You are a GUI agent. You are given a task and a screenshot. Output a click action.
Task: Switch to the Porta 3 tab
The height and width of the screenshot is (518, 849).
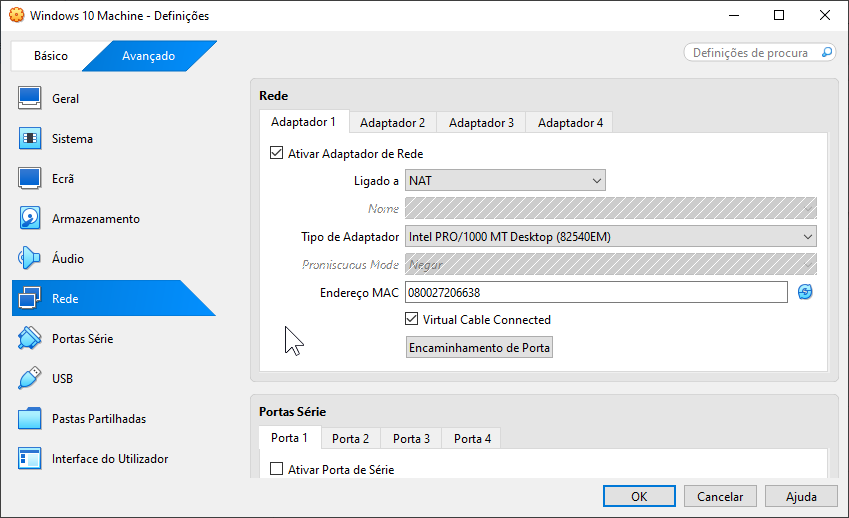coord(411,439)
